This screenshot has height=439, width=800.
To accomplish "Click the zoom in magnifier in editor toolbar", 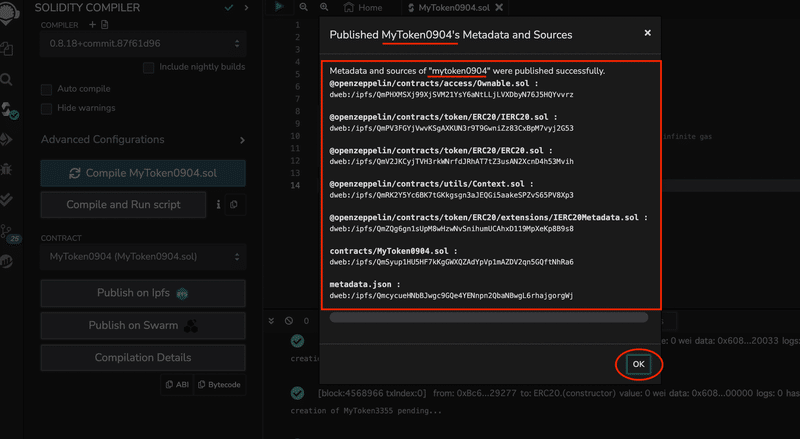I will click(324, 7).
